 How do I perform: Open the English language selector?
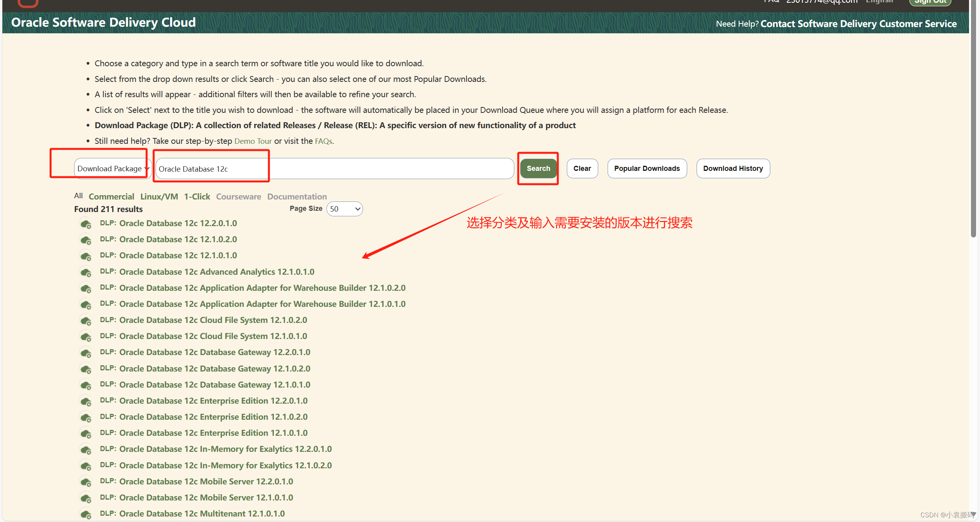879,2
